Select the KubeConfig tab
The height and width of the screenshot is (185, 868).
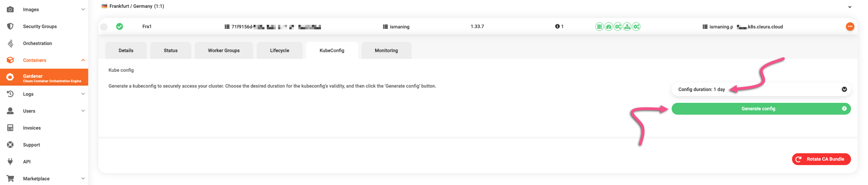tap(332, 51)
